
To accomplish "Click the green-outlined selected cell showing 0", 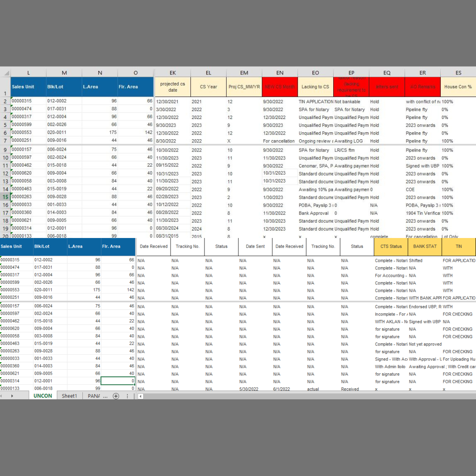I will coord(118,381).
